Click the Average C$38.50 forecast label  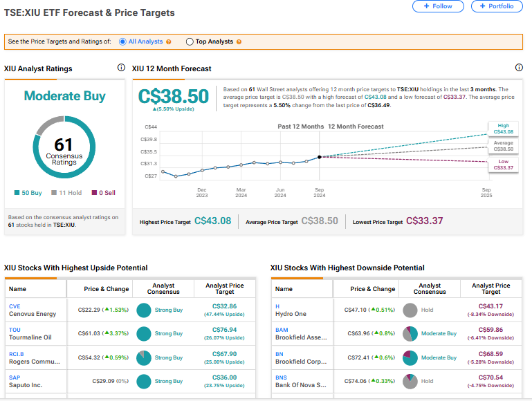click(503, 146)
